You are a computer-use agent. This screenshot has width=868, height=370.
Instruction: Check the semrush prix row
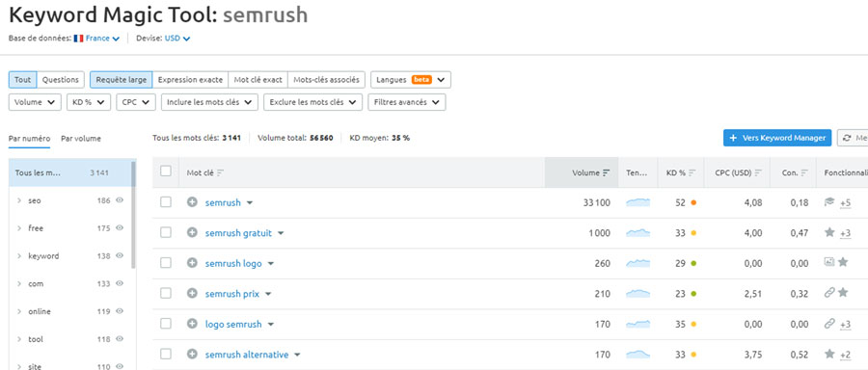coord(166,294)
